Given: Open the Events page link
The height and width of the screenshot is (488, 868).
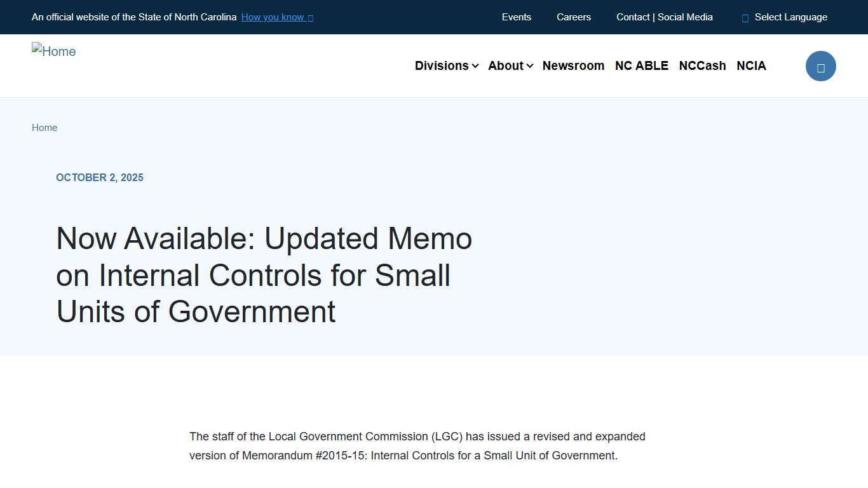Looking at the screenshot, I should [x=516, y=17].
